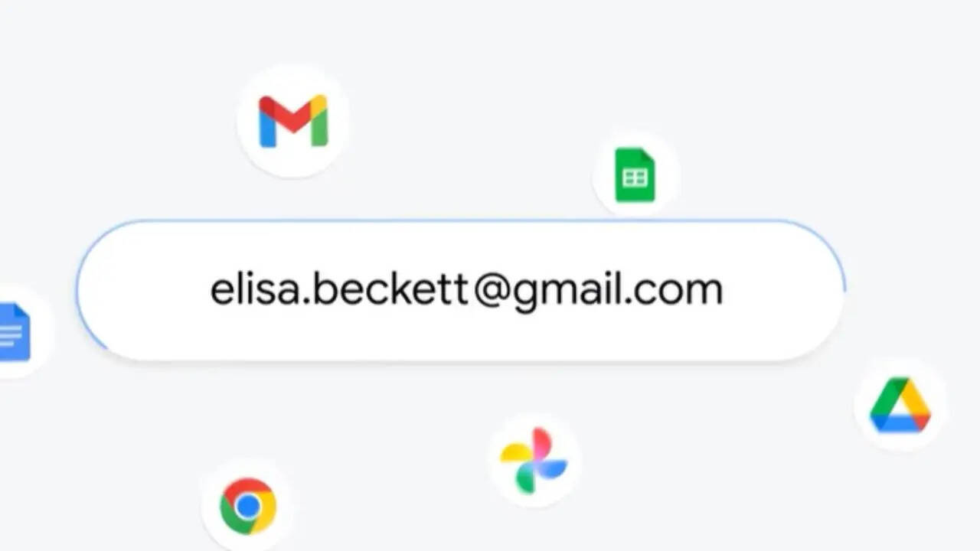Open the blue Google Docs icon
Screen dimensions: 980x551
[x=14, y=332]
